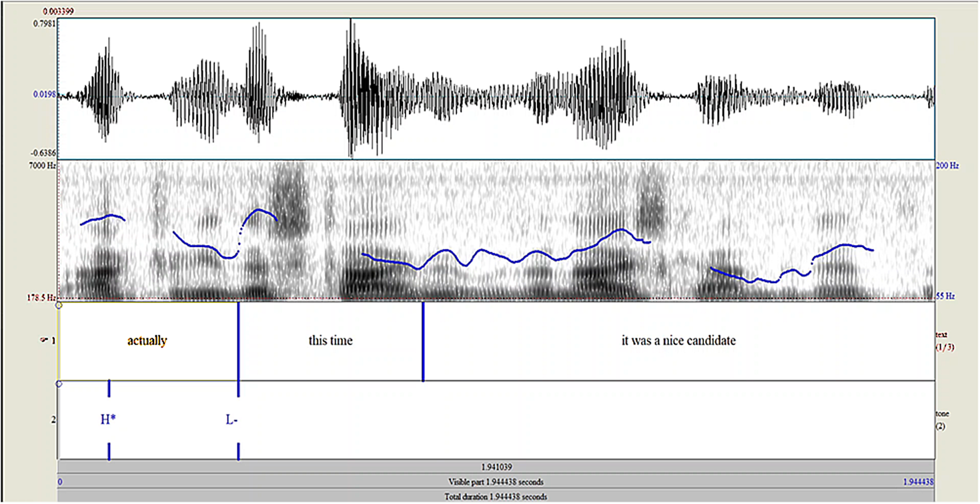Click the last rising pitch contour at right
Viewport: 980px width, 504px height.
click(841, 248)
